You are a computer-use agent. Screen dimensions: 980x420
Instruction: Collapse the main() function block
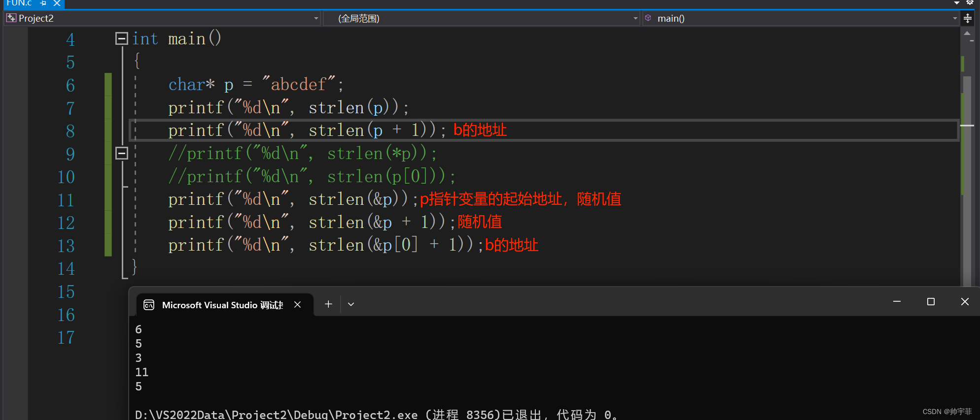click(121, 38)
